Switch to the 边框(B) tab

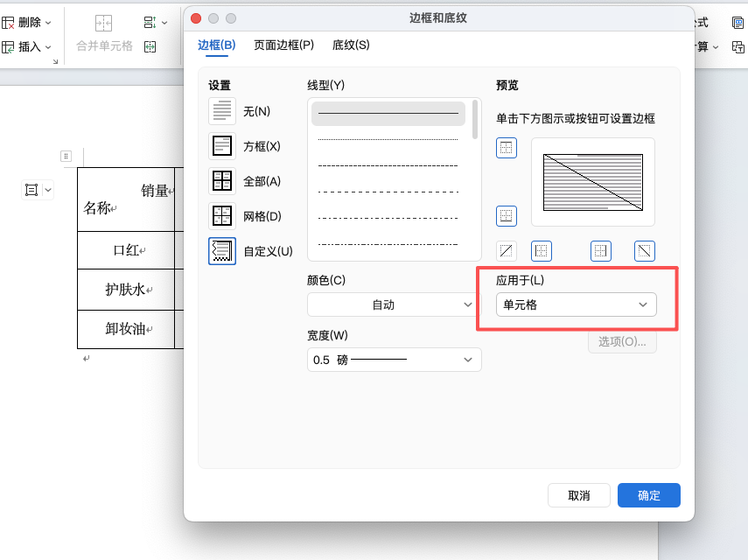(217, 45)
